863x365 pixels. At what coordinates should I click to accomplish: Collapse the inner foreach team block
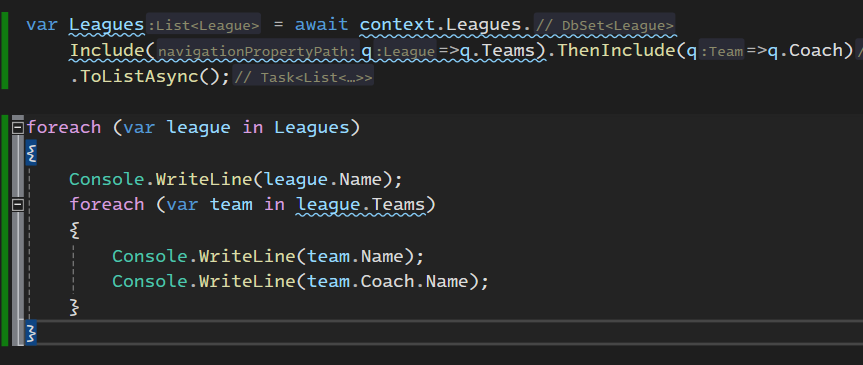point(18,205)
